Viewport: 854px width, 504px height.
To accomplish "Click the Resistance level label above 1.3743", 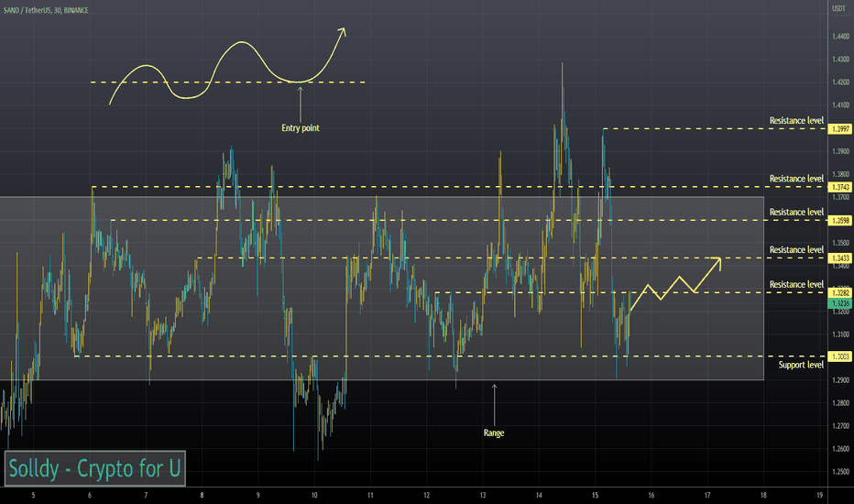I will pos(797,179).
